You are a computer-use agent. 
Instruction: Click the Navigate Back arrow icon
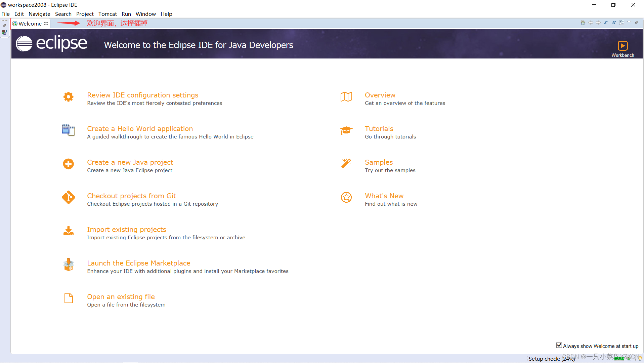click(591, 23)
